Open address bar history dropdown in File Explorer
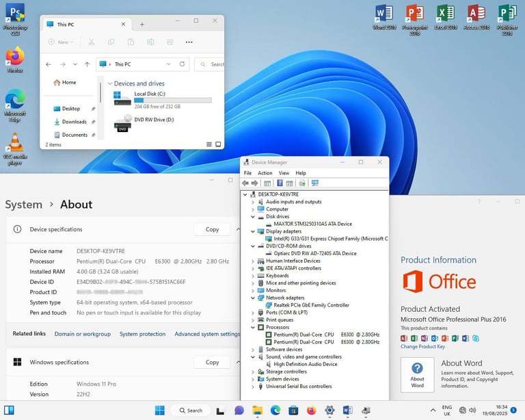This screenshot has width=525, height=420. tap(168, 64)
